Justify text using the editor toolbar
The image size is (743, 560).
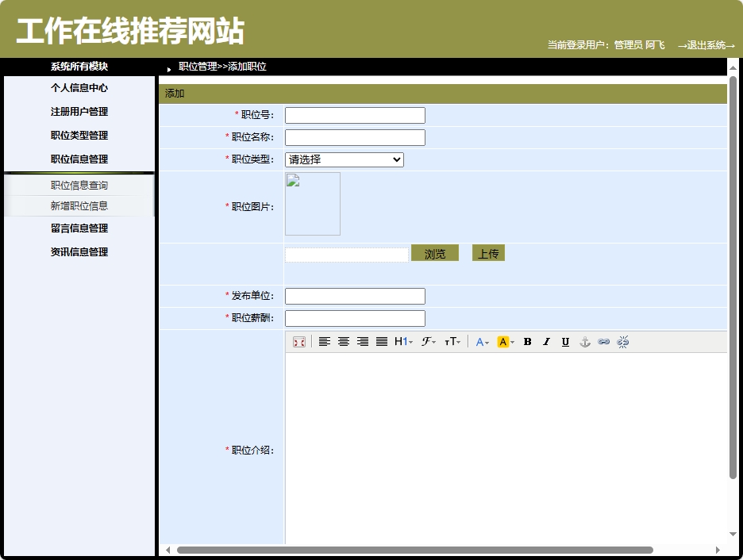click(x=382, y=341)
